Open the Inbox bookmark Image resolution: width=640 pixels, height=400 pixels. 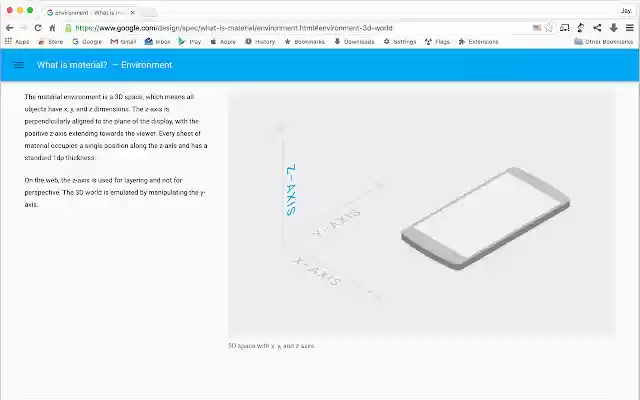tap(157, 41)
